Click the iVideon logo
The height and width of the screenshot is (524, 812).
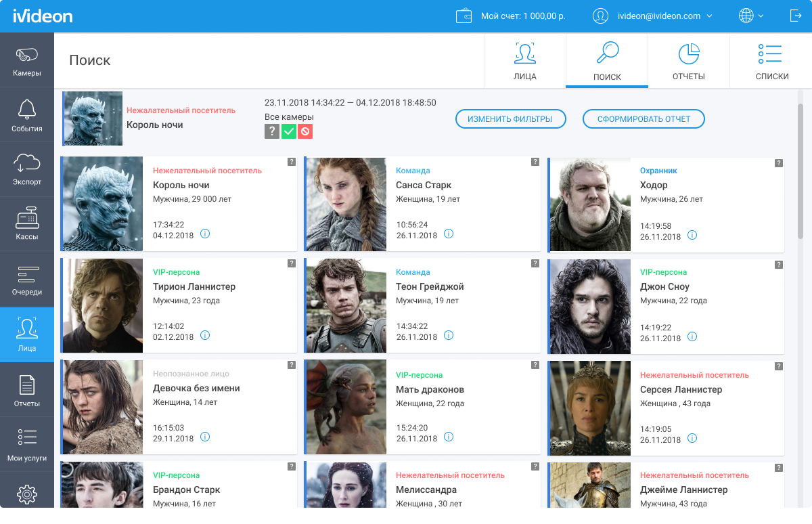point(43,16)
